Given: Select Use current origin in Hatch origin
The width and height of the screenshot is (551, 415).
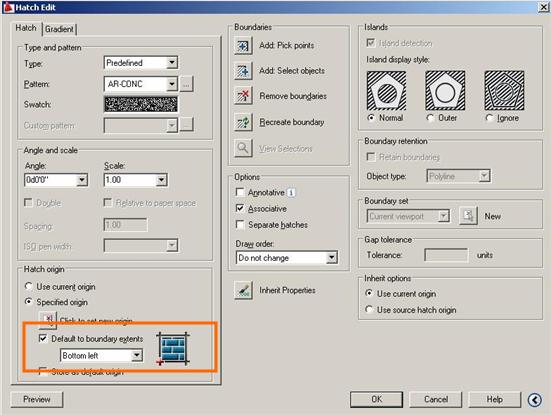Looking at the screenshot, I should [29, 287].
